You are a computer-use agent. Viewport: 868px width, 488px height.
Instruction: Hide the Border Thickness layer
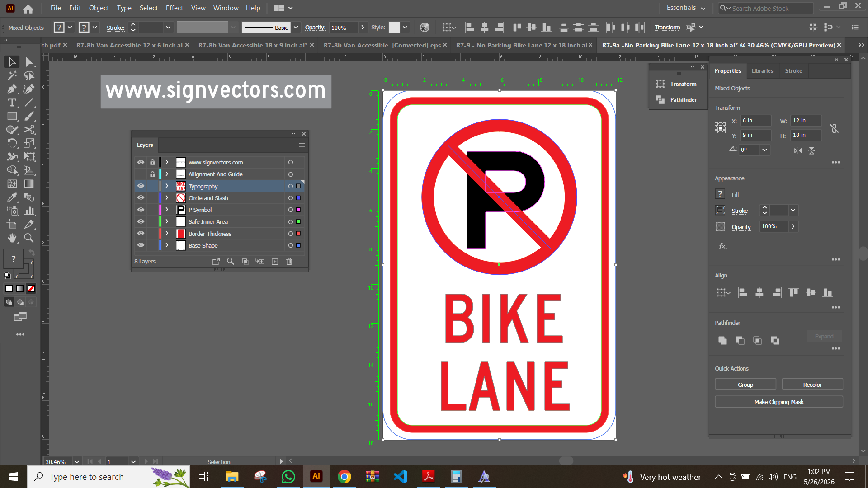pyautogui.click(x=141, y=234)
